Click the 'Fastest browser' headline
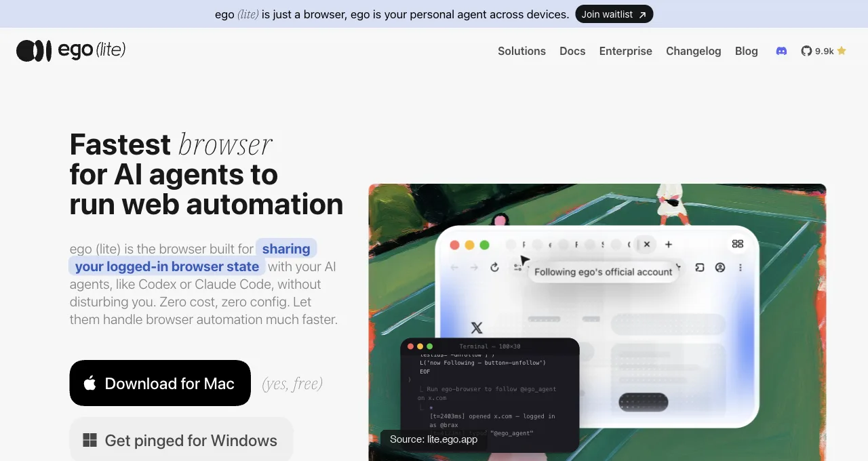The image size is (868, 461). click(x=171, y=144)
